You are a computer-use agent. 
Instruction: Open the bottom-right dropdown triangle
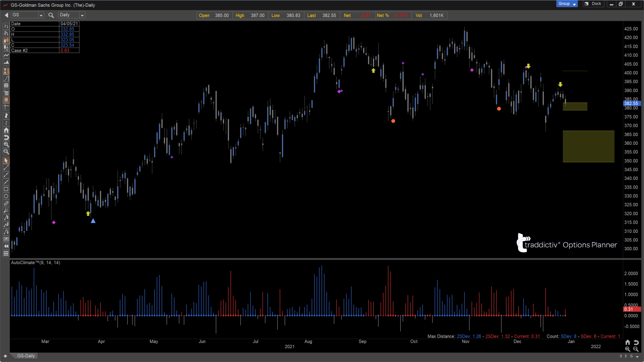point(637,356)
